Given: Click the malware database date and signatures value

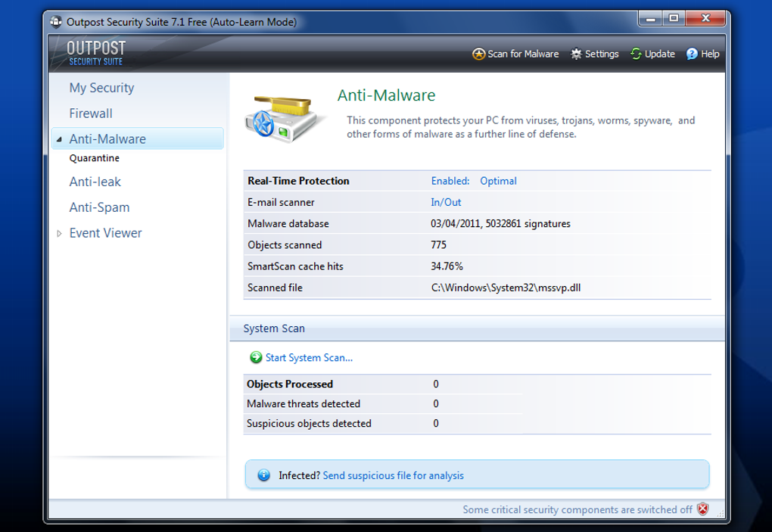Looking at the screenshot, I should pyautogui.click(x=501, y=224).
